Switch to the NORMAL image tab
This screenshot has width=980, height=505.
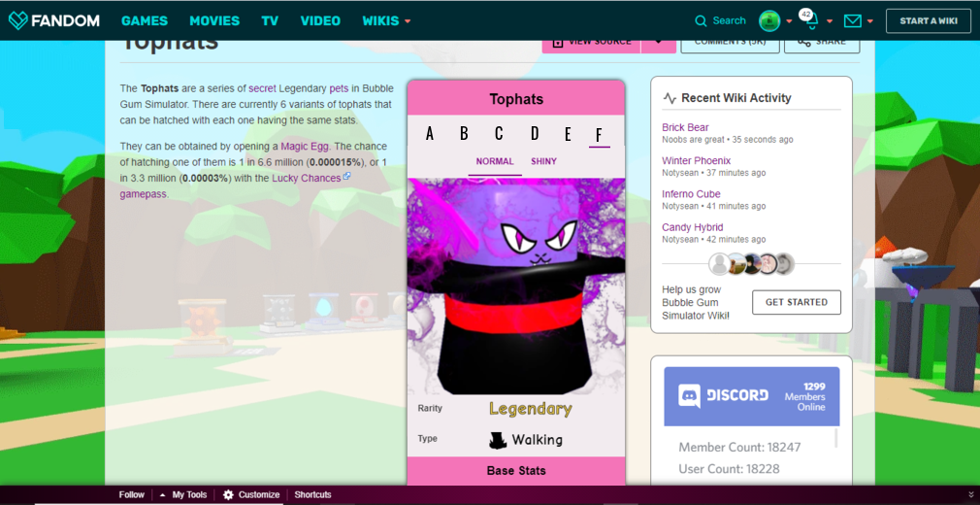tap(495, 161)
